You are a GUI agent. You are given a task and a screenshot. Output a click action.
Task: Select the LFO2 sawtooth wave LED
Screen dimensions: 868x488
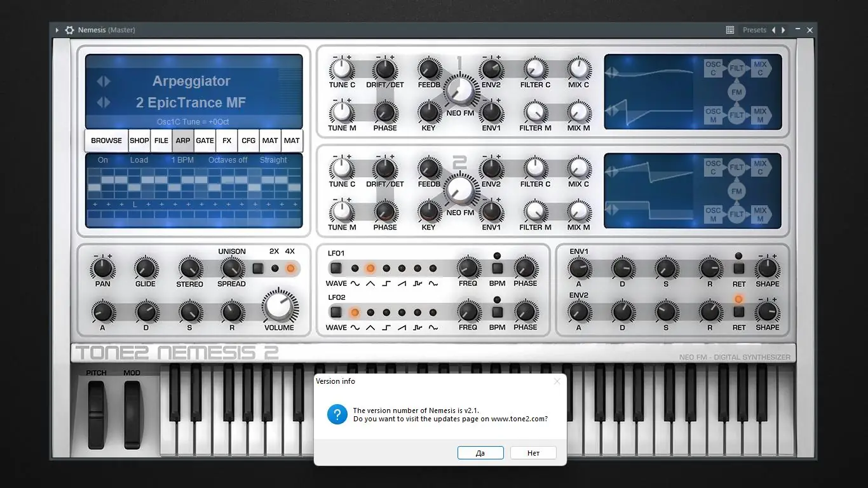tap(402, 312)
